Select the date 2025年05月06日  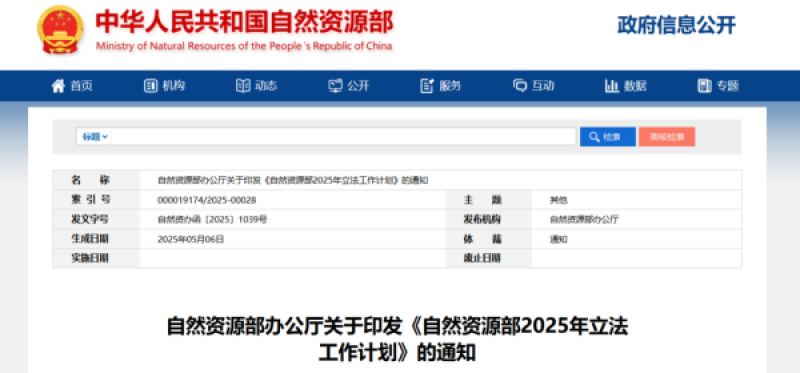tap(190, 239)
